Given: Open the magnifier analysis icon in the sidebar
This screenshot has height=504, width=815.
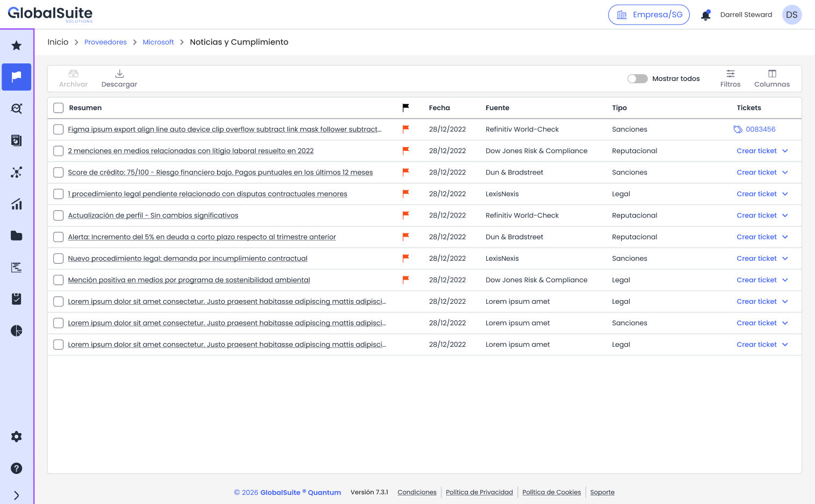Looking at the screenshot, I should click(17, 108).
